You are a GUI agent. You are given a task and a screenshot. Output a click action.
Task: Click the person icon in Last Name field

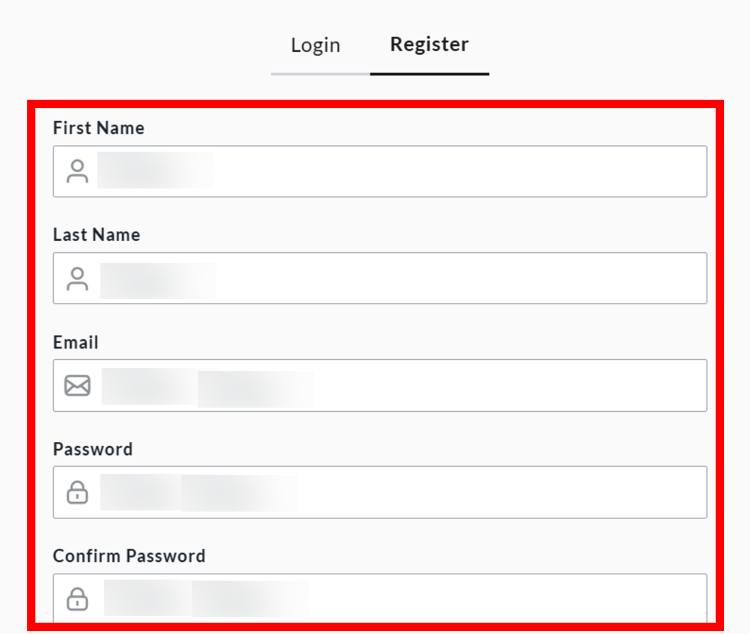click(77, 278)
